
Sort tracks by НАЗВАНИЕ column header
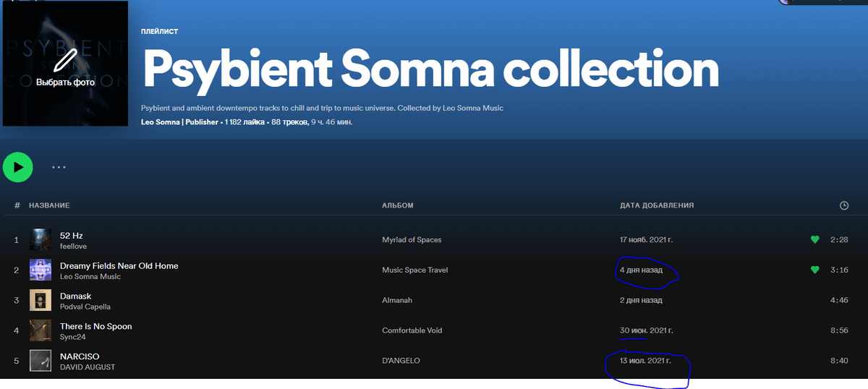pos(49,205)
